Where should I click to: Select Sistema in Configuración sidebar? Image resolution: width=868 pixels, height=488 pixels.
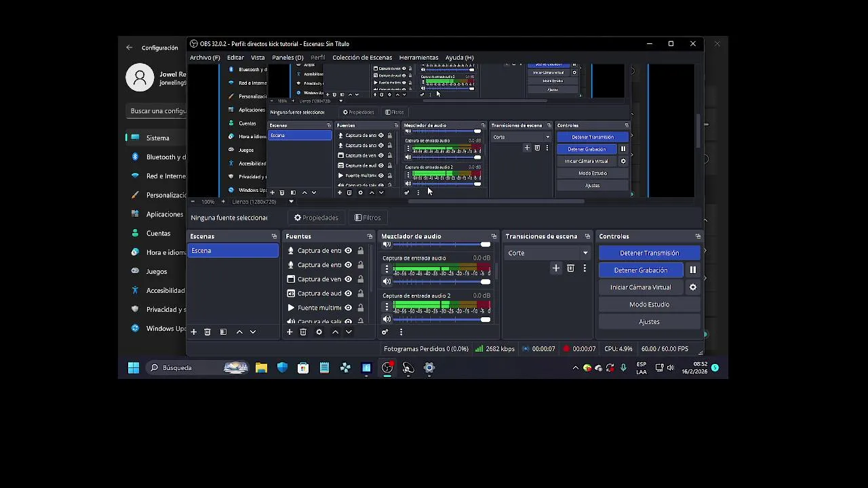157,138
